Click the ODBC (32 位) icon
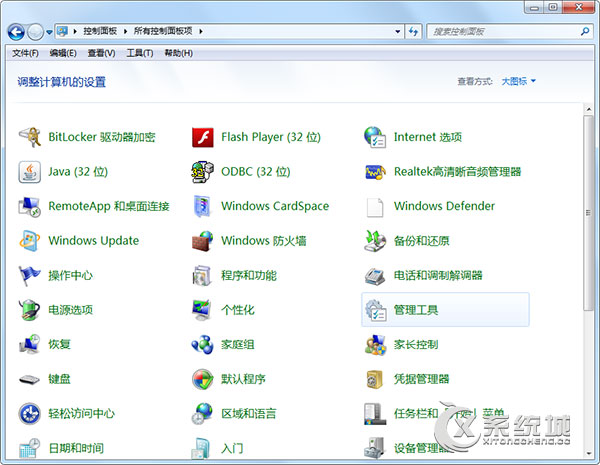Screen dimensions: 600x465 click(202, 172)
